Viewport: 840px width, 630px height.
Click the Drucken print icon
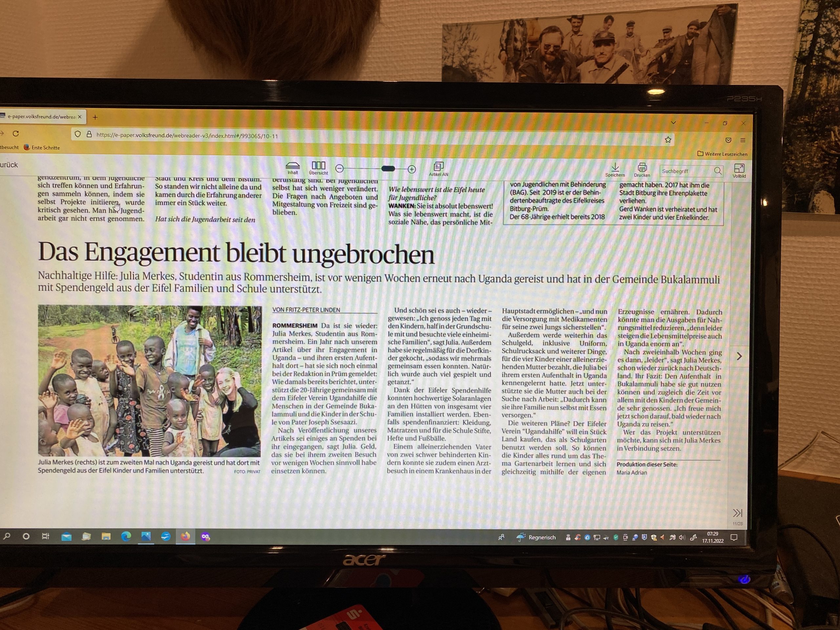(642, 168)
